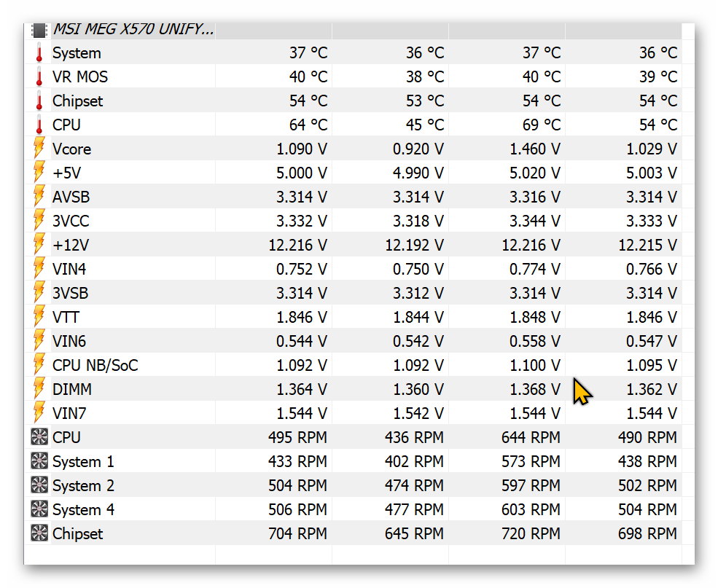
Task: Select the System 2 fan label
Action: [83, 485]
